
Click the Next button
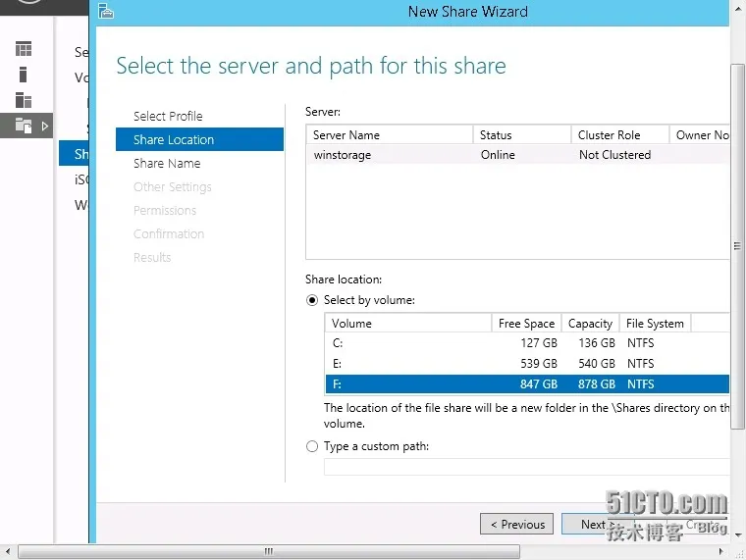tap(598, 524)
